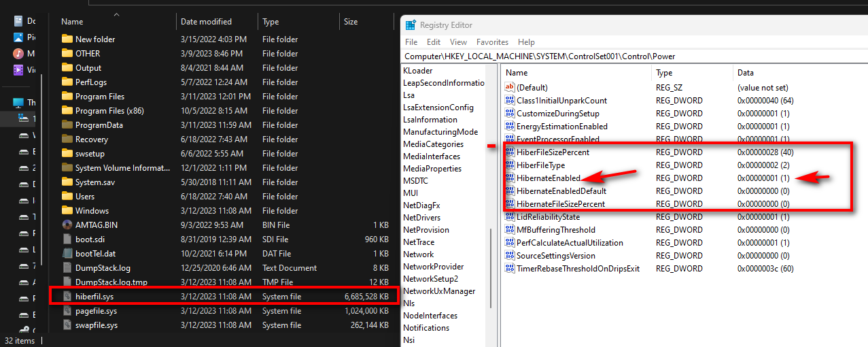Open the View menu in Registry Editor
Image resolution: width=868 pixels, height=347 pixels.
pyautogui.click(x=458, y=42)
